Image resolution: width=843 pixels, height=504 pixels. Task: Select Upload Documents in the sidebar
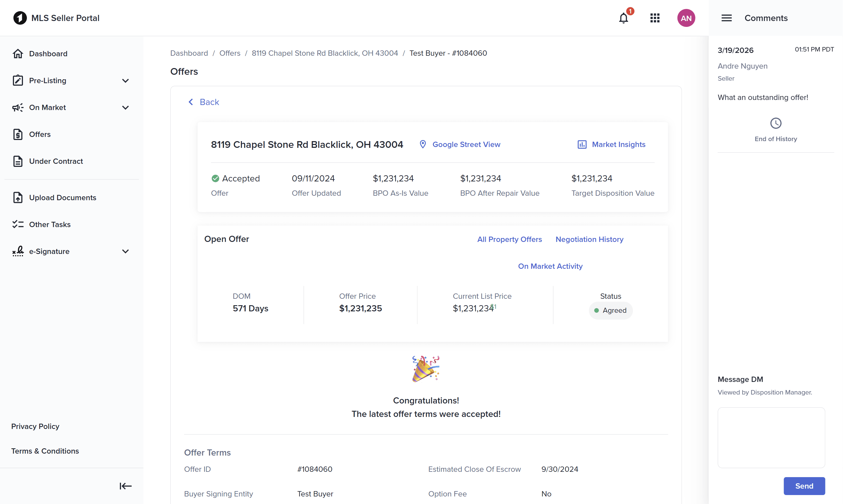coord(63,197)
